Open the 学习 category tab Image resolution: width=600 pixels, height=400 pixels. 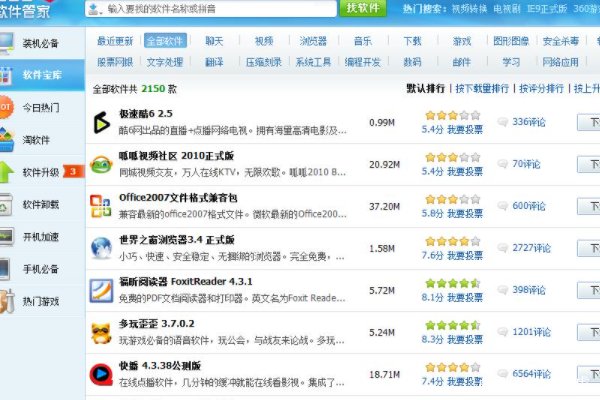[511, 62]
